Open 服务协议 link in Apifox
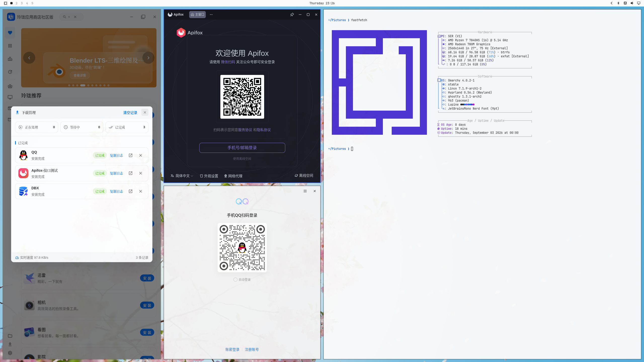Viewport: 644px width, 362px height. 245,130
